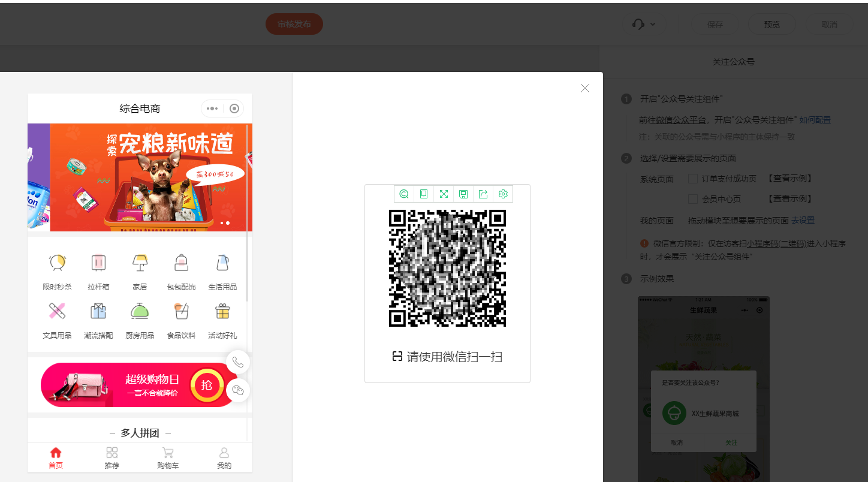This screenshot has height=482, width=868.
Task: Open the headset support dropdown
Action: (x=644, y=25)
